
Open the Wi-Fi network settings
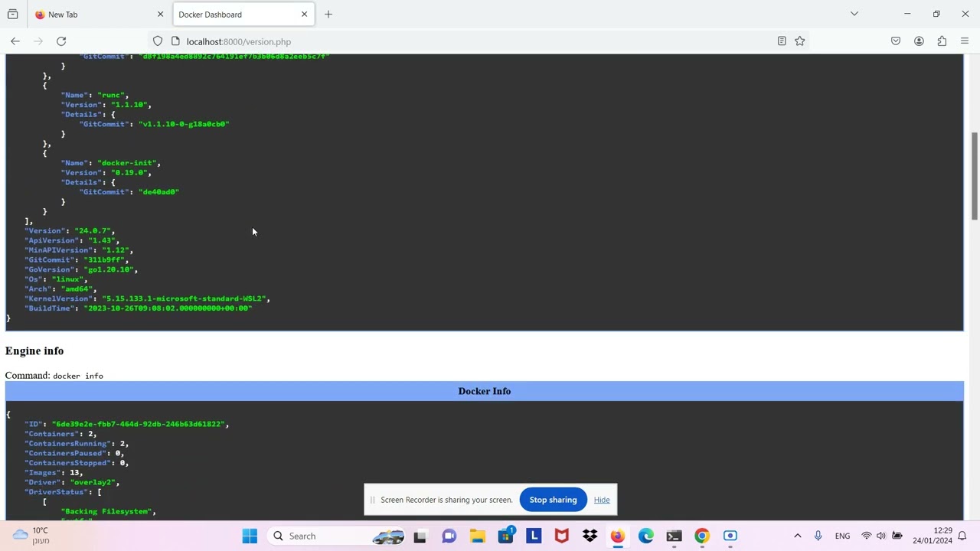[x=867, y=536]
